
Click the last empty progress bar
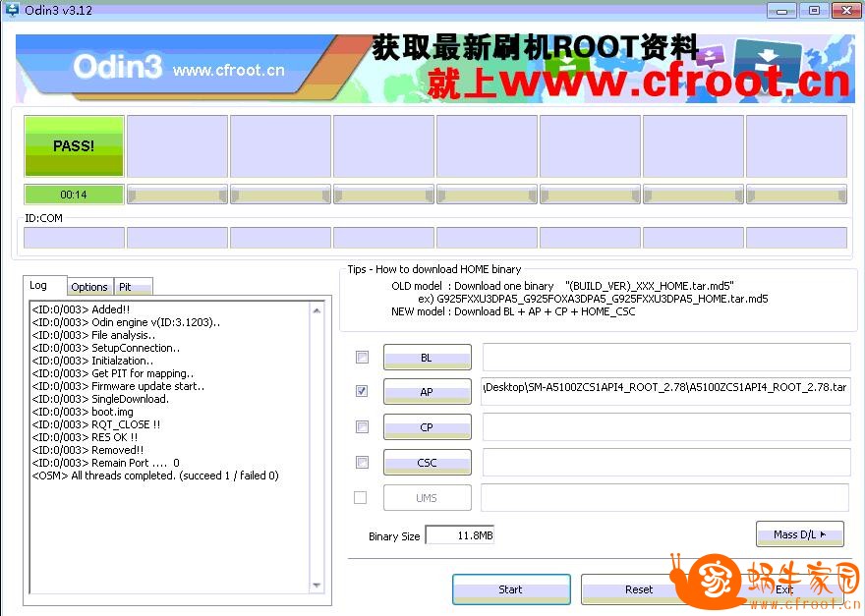(x=796, y=195)
